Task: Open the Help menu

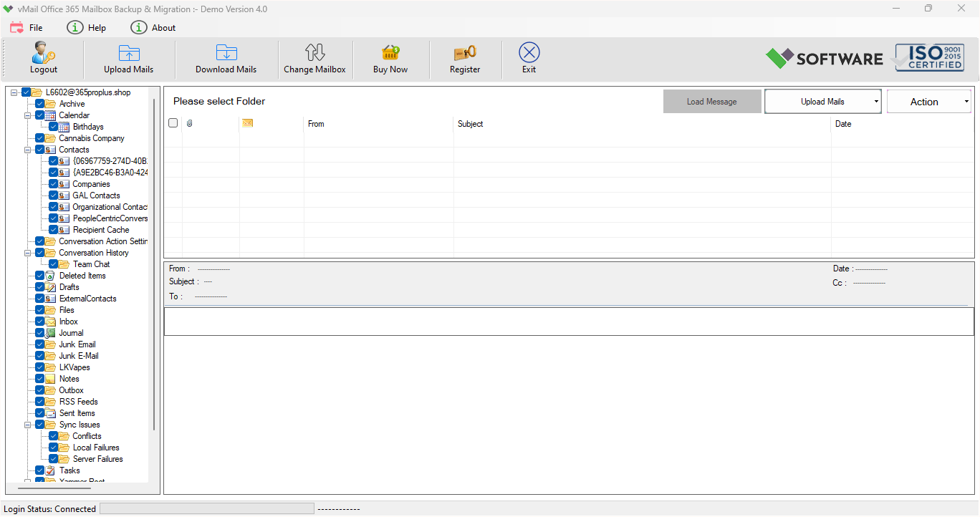Action: point(87,27)
